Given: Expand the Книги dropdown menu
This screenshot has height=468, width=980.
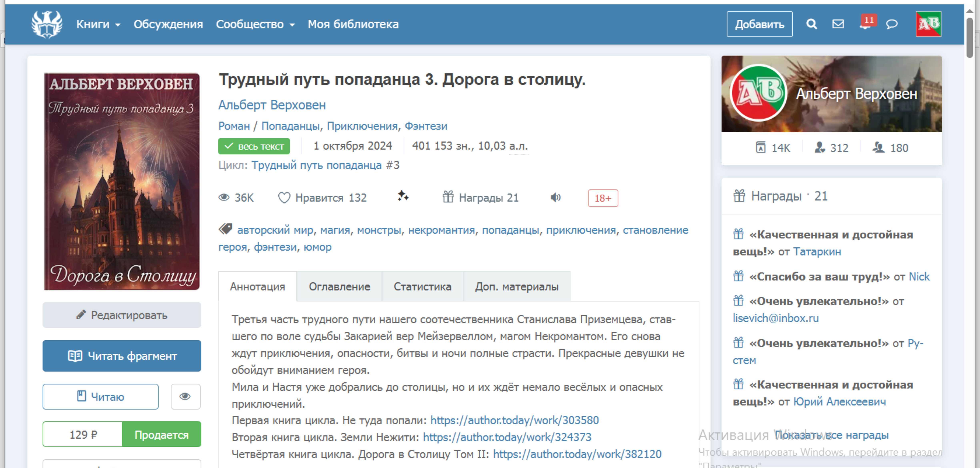Looking at the screenshot, I should pyautogui.click(x=98, y=24).
